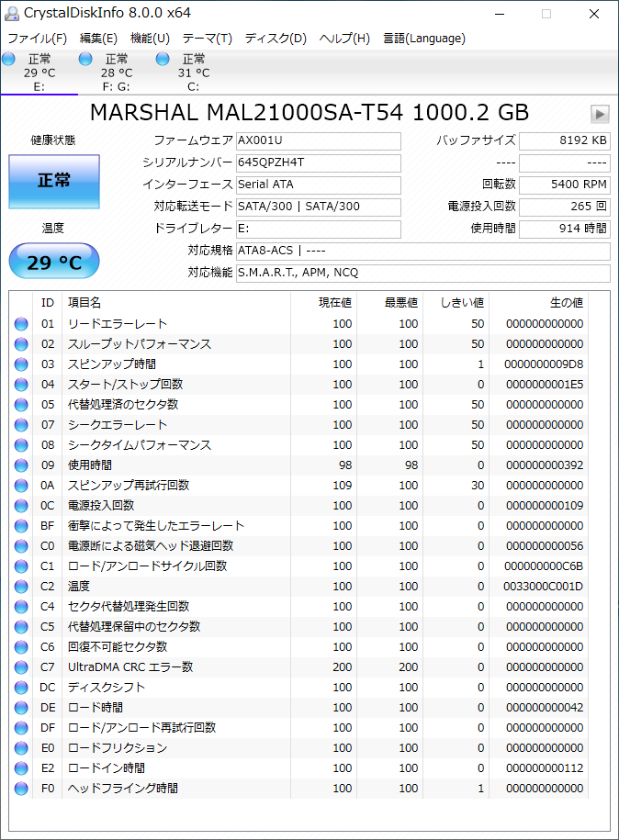Screen dimensions: 619x840
Task: Click status orb for ID DE ロード時間
Action: pos(21,708)
